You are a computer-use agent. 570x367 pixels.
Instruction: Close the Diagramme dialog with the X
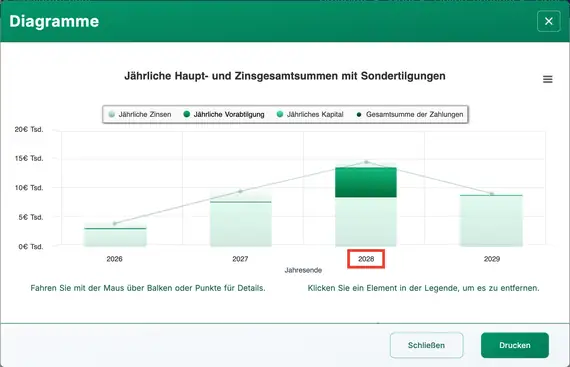point(549,21)
